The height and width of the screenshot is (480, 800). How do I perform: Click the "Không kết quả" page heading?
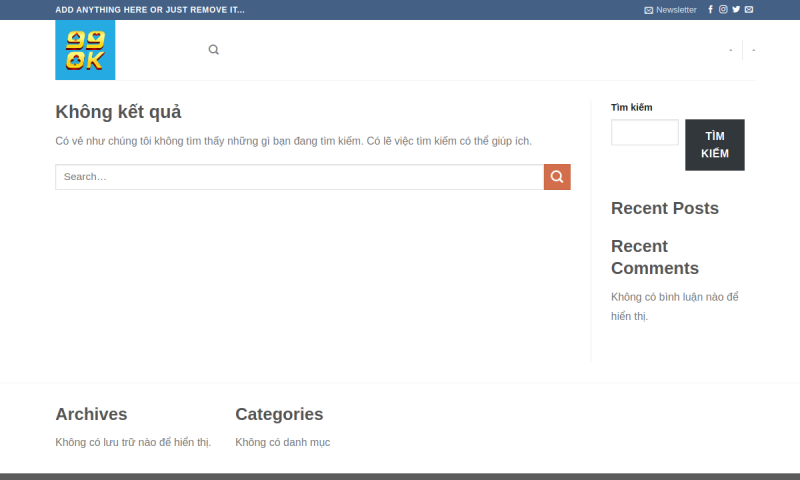click(118, 112)
